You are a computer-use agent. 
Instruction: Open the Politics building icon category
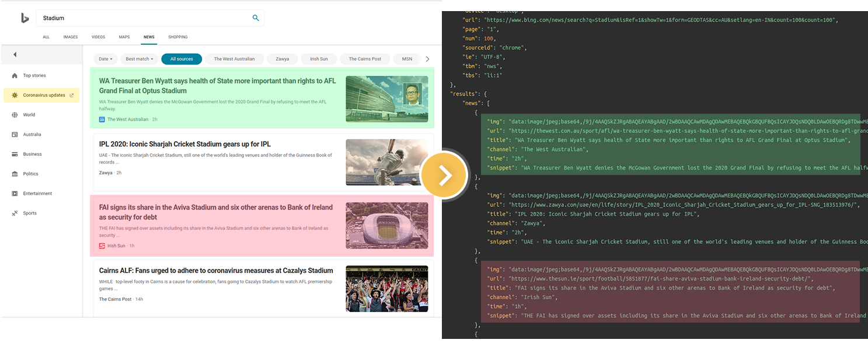point(15,174)
